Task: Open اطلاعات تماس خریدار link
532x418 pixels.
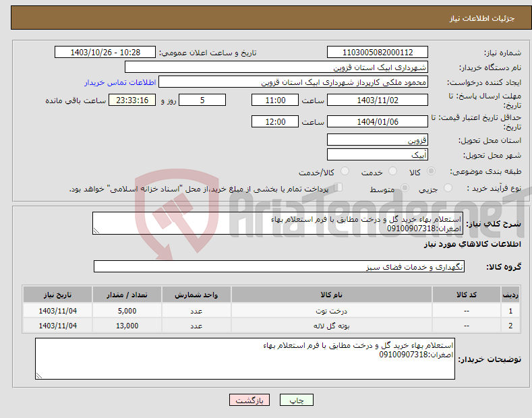Action: [x=120, y=82]
